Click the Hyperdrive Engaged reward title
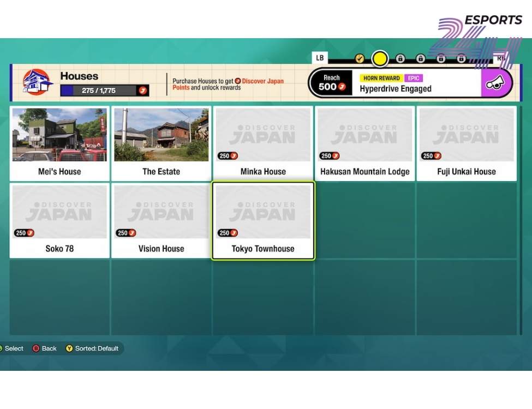The width and height of the screenshot is (532, 409). tap(396, 89)
